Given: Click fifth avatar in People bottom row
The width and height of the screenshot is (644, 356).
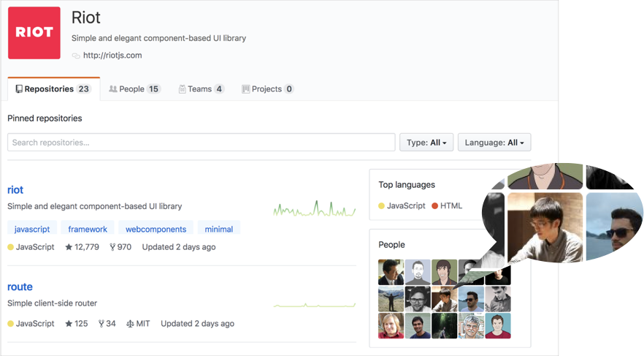Looking at the screenshot, I should tap(498, 325).
